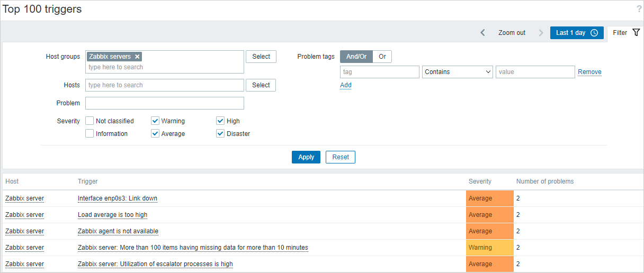Image resolution: width=644 pixels, height=273 pixels.
Task: Apply the filter
Action: [306, 157]
